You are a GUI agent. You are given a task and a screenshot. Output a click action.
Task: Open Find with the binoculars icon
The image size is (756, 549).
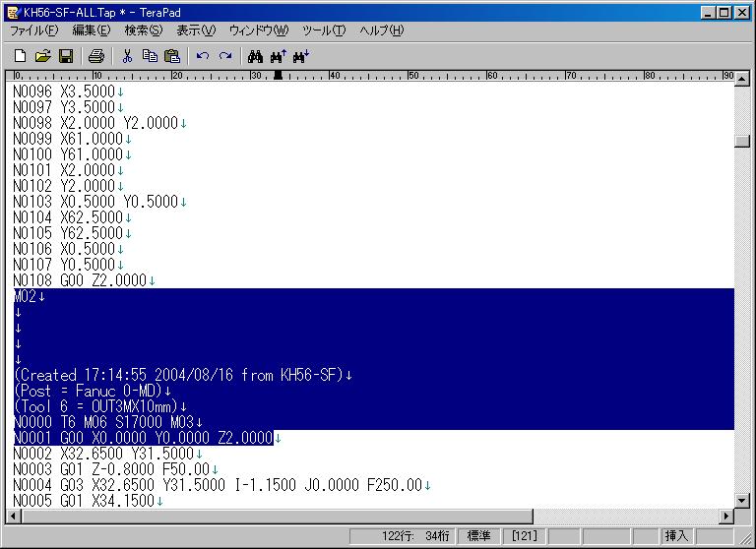(255, 56)
